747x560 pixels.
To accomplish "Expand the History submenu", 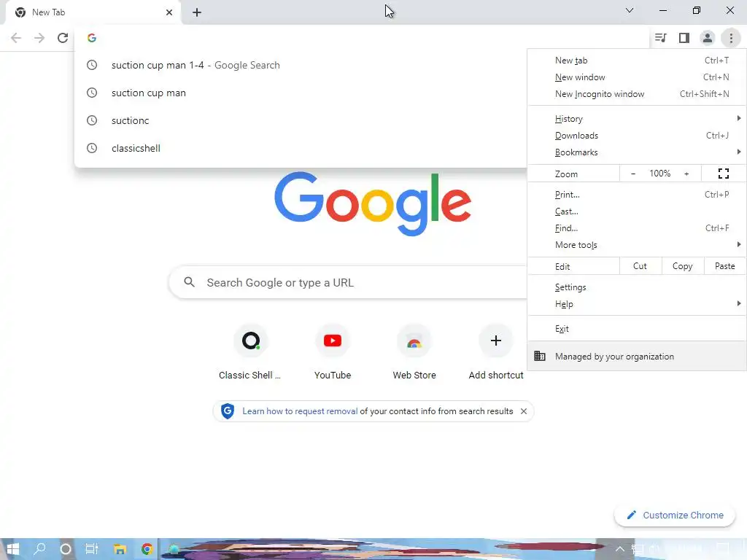I will click(x=637, y=119).
